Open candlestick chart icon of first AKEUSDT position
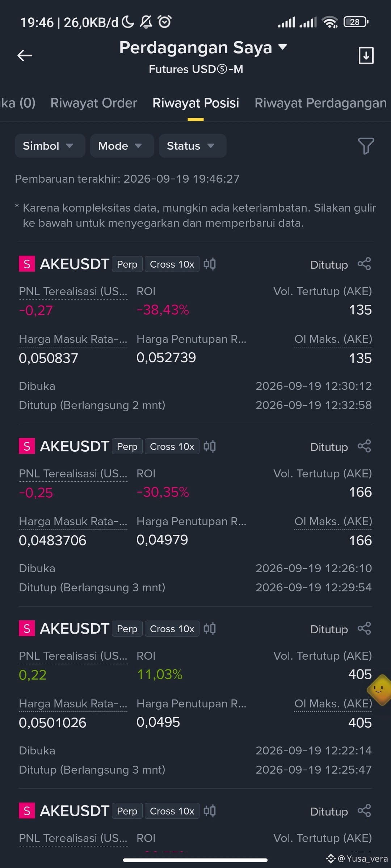 [x=210, y=264]
